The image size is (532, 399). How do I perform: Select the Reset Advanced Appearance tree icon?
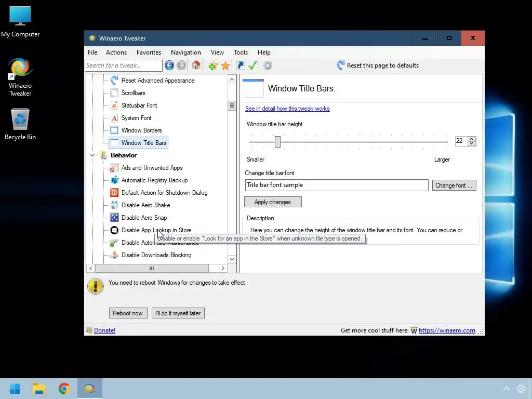click(x=114, y=81)
